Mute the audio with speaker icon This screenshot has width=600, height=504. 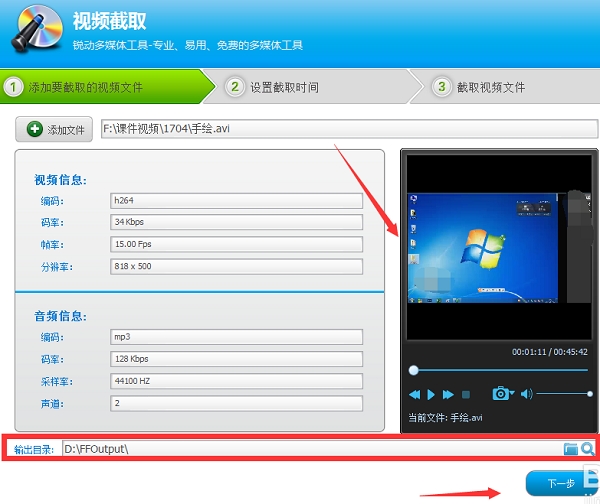tap(527, 393)
